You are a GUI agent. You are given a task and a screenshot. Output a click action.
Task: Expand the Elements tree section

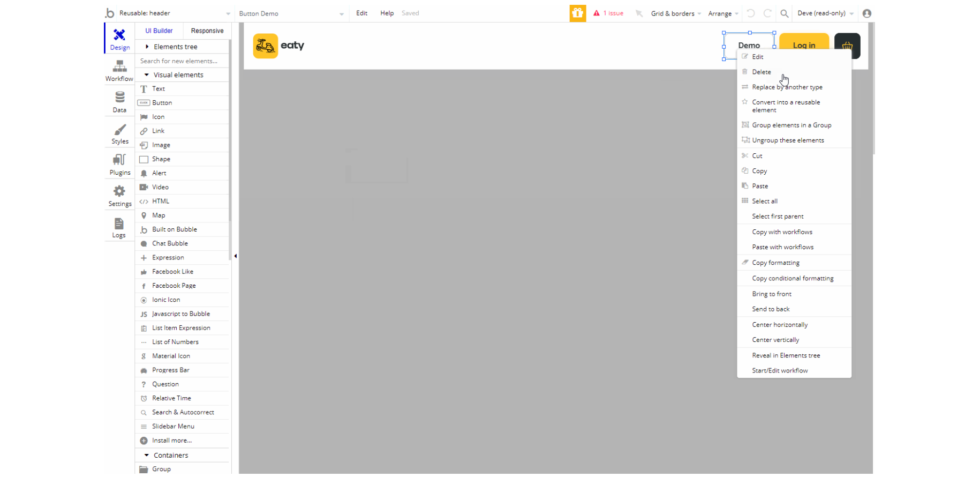point(182,47)
